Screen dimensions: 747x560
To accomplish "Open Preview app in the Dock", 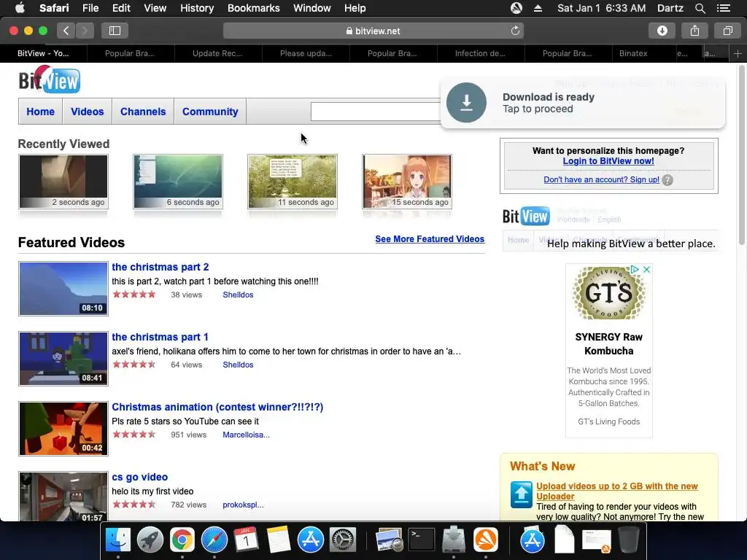I will (390, 540).
